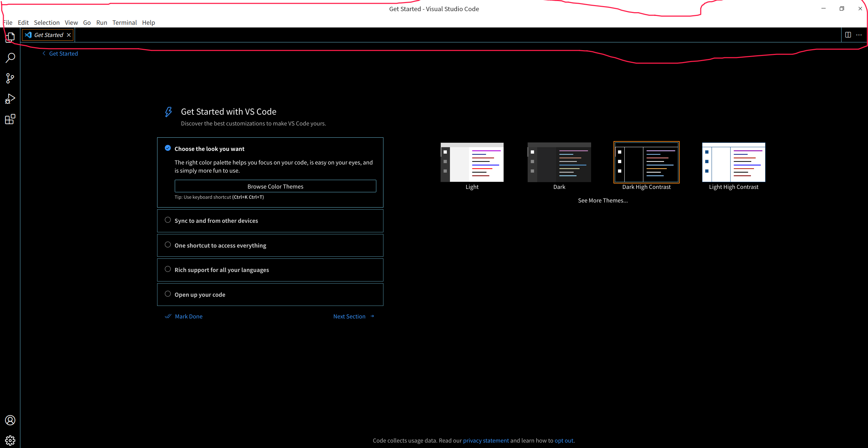Pick the Light High Contrast theme swatch
The width and height of the screenshot is (868, 448).
[x=733, y=162]
